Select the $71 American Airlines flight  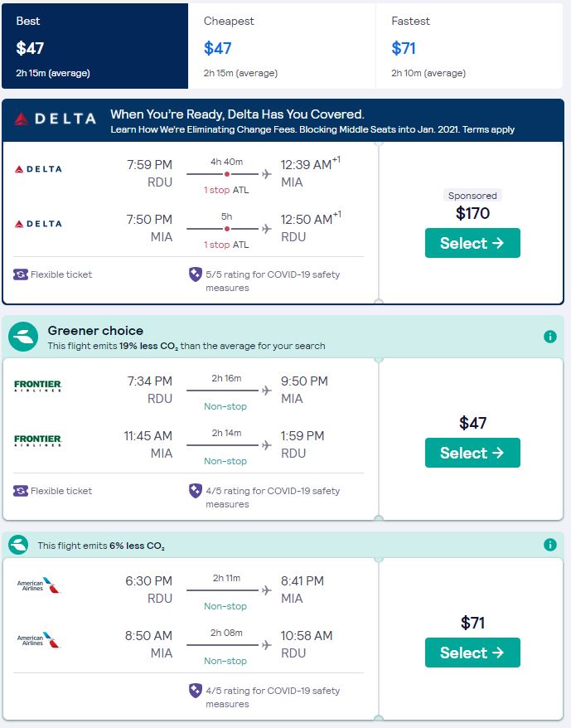coord(472,653)
